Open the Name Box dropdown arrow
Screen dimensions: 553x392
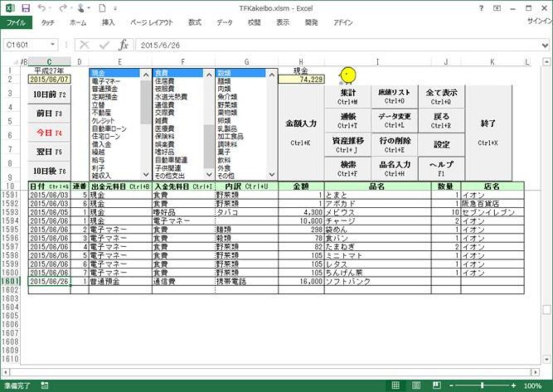52,44
